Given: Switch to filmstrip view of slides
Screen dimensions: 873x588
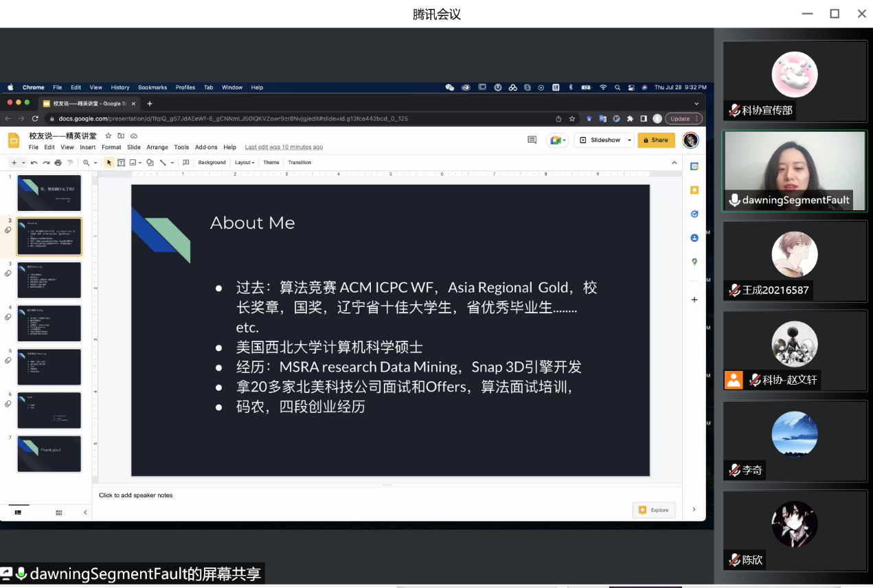Looking at the screenshot, I should click(19, 512).
